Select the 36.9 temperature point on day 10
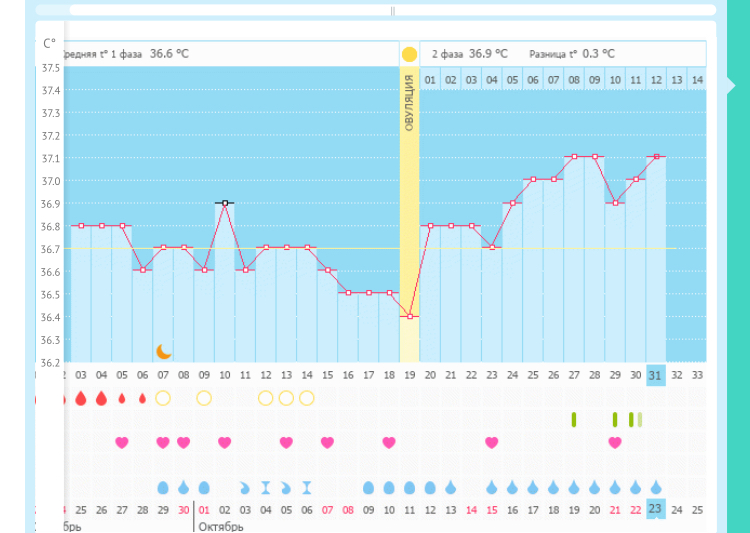Screen dimensions: 750x533 [x=225, y=203]
